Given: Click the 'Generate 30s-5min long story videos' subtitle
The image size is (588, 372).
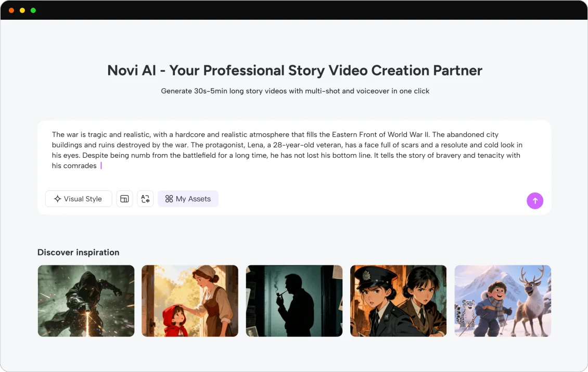Looking at the screenshot, I should 295,91.
